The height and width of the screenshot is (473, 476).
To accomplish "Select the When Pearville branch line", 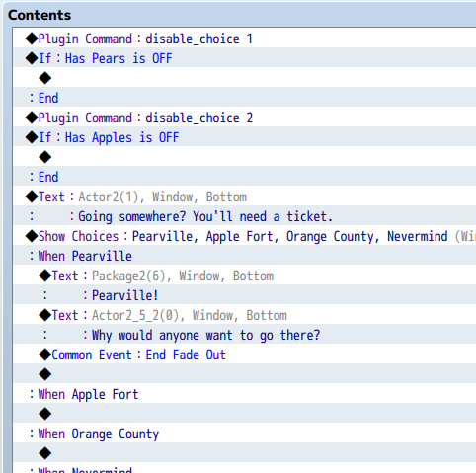I will [x=245, y=256].
